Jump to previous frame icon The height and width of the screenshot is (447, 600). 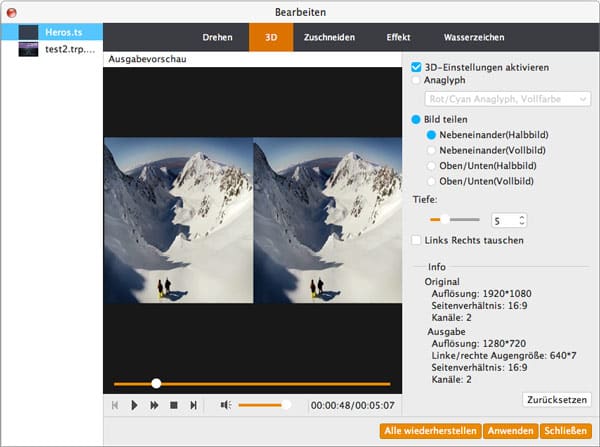click(115, 405)
